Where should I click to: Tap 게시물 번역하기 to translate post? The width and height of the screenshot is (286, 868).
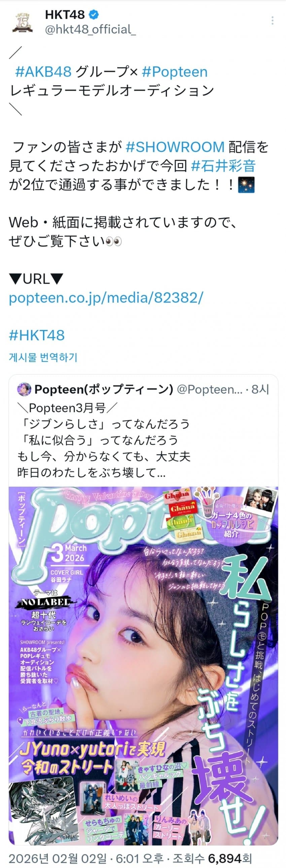point(43,357)
